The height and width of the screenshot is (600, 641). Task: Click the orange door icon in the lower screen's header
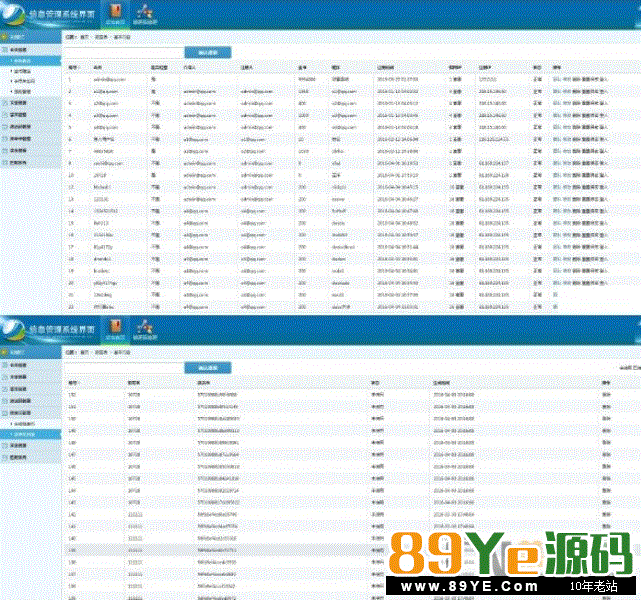click(x=115, y=327)
